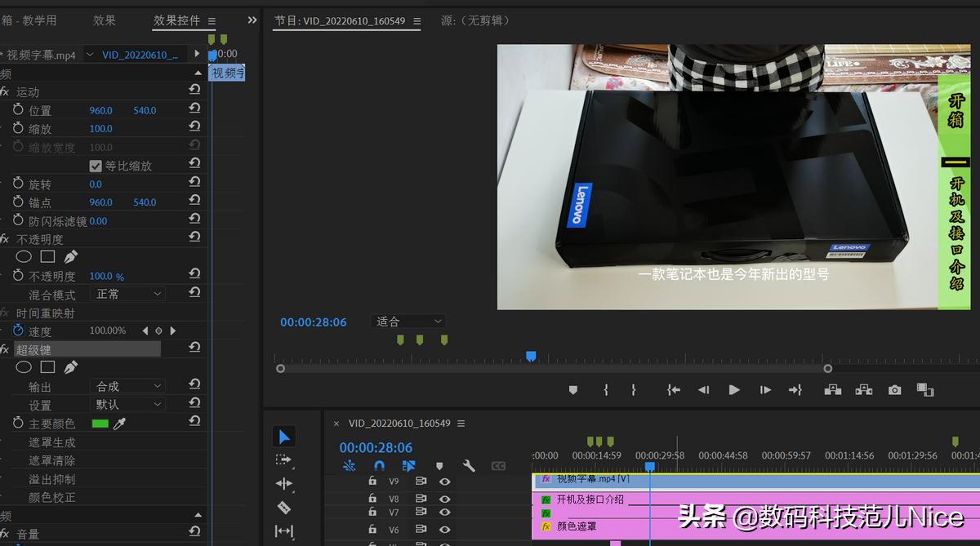
Task: Open the 混合模式 dropdown showing 正常
Action: pyautogui.click(x=127, y=293)
